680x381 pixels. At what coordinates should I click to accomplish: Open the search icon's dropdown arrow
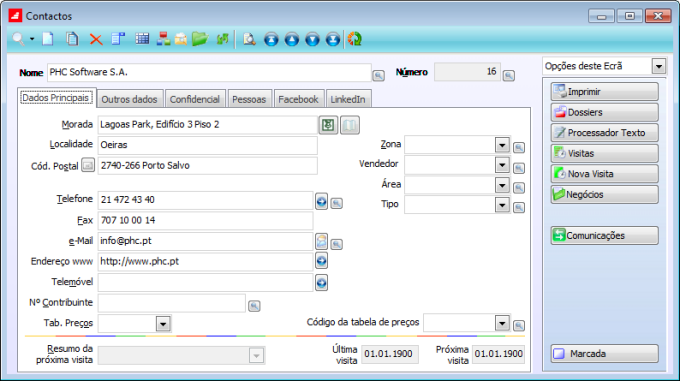(x=32, y=39)
